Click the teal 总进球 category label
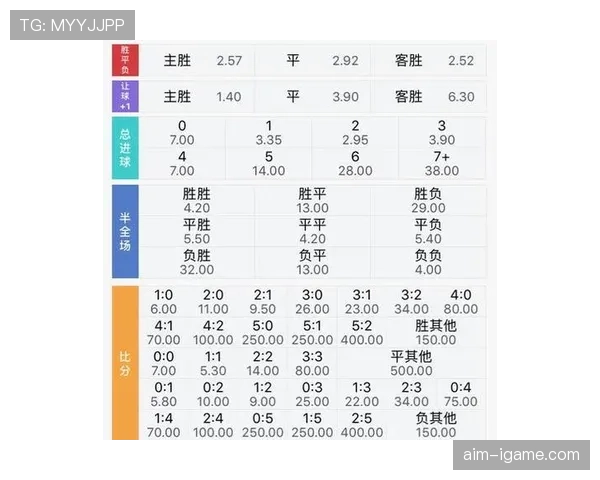Image resolution: width=600 pixels, height=480 pixels. [x=125, y=148]
